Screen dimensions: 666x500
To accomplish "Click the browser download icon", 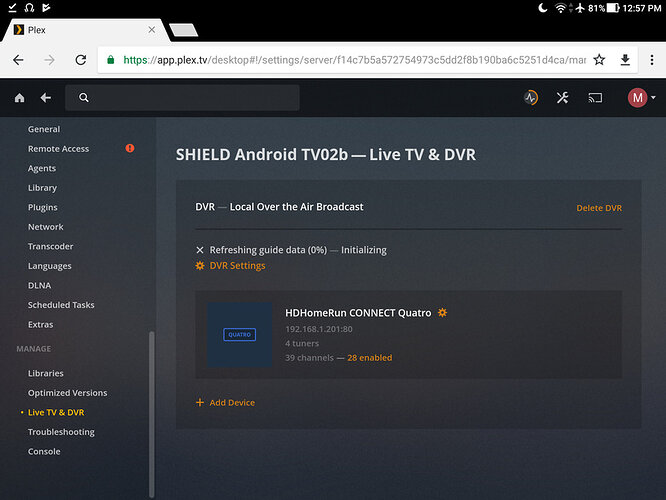I will pos(625,60).
